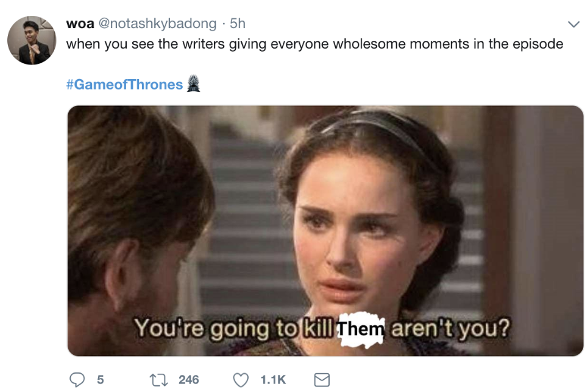Viewport: 585px width, 392px height.
Task: Visit the @notashkybadong handle link
Action: (x=157, y=24)
